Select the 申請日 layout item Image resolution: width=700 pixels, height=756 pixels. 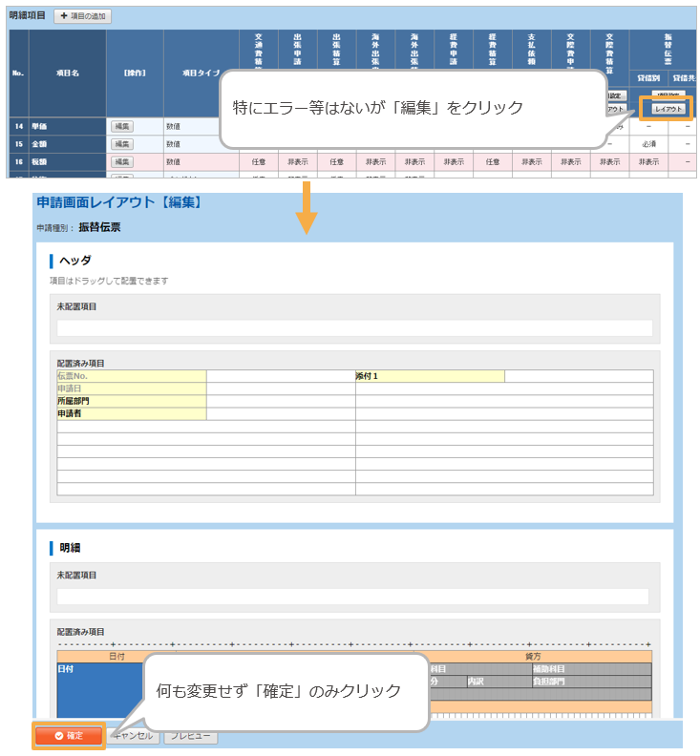coord(131,388)
